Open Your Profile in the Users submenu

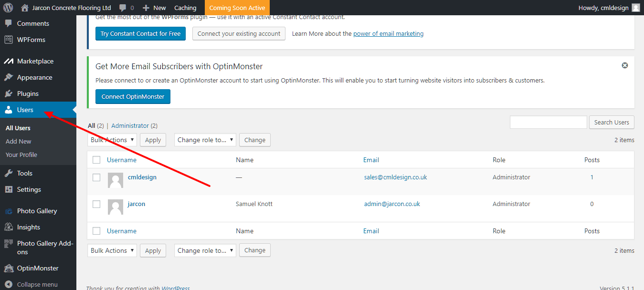21,155
